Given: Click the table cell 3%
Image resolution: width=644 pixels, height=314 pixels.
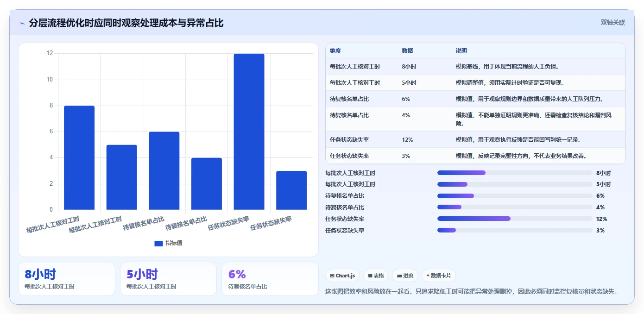Looking at the screenshot, I should pyautogui.click(x=406, y=156).
